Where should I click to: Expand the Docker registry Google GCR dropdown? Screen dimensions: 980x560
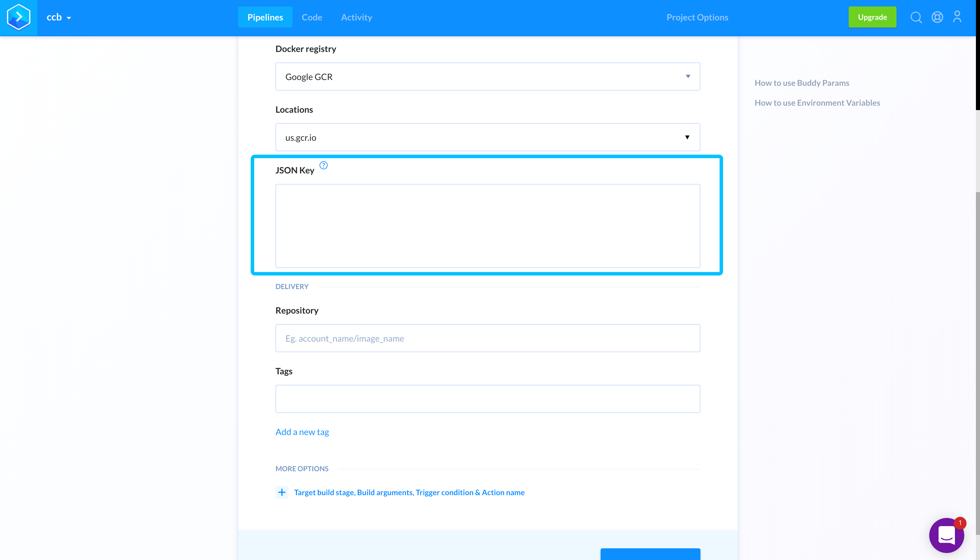(x=487, y=76)
